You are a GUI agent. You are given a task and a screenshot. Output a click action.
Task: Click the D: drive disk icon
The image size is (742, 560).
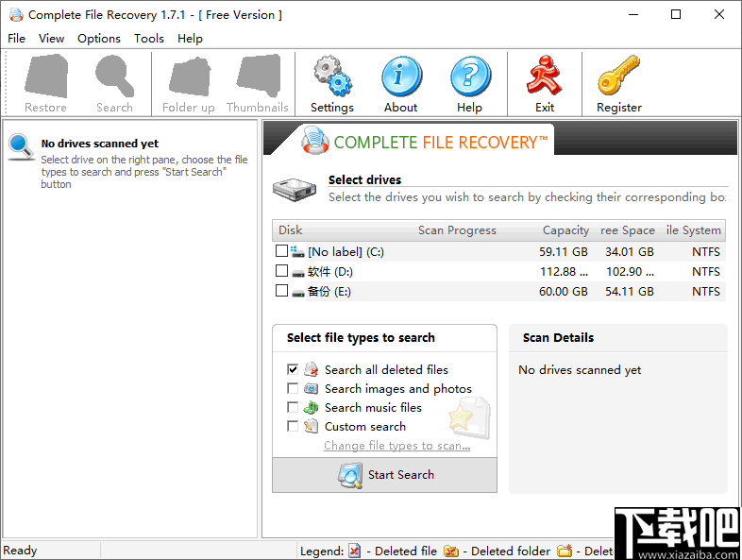(297, 273)
